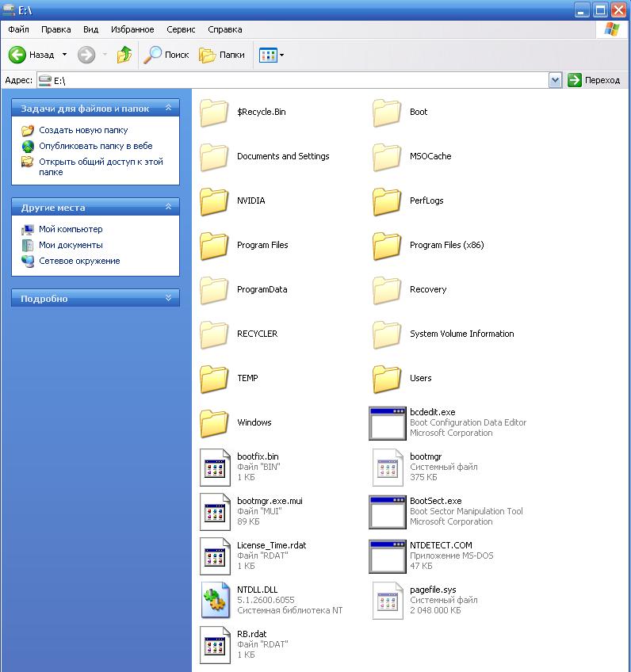Expand the address bar dropdown list
Screen dimensions: 631x672
[555, 80]
